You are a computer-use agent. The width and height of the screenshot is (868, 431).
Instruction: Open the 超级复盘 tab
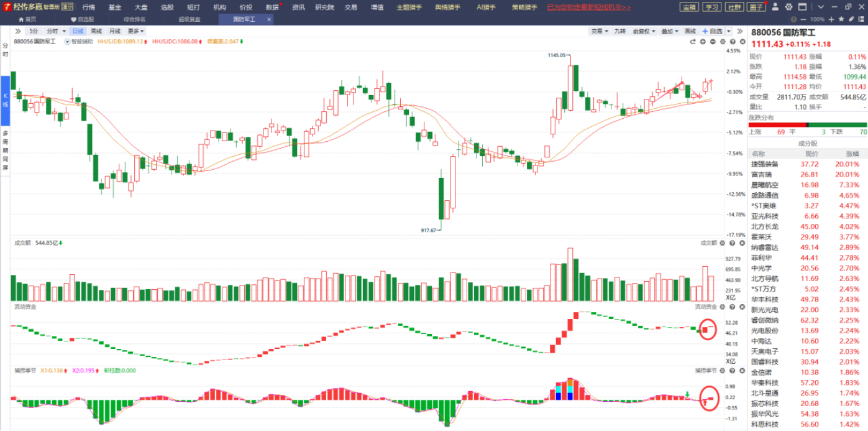pos(189,19)
